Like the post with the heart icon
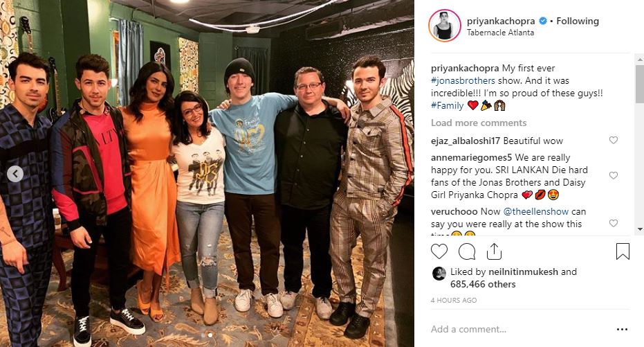Image resolution: width=644 pixels, height=347 pixels. coord(439,251)
